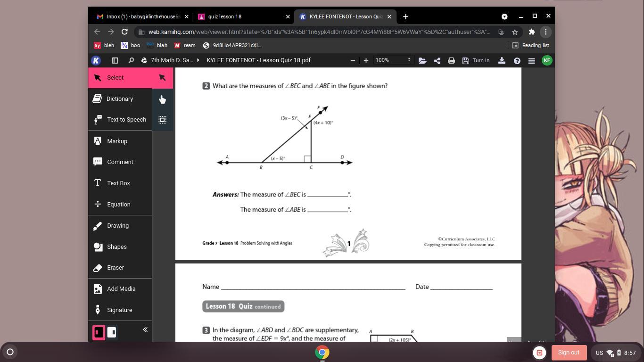Viewport: 644px width, 362px height.
Task: Install page using address bar icon
Action: pyautogui.click(x=501, y=32)
